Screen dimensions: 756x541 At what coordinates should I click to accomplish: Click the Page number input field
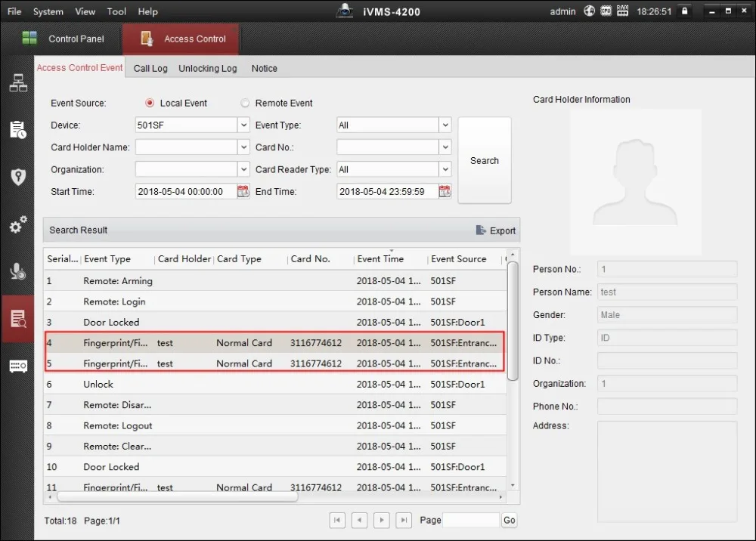click(x=470, y=520)
